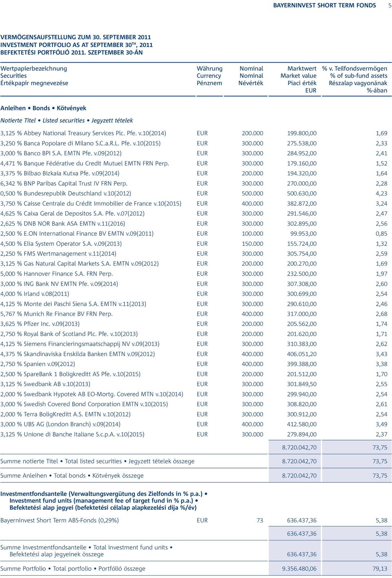
Task: Click the Caixa Geral de Depositos row
Action: [x=194, y=213]
